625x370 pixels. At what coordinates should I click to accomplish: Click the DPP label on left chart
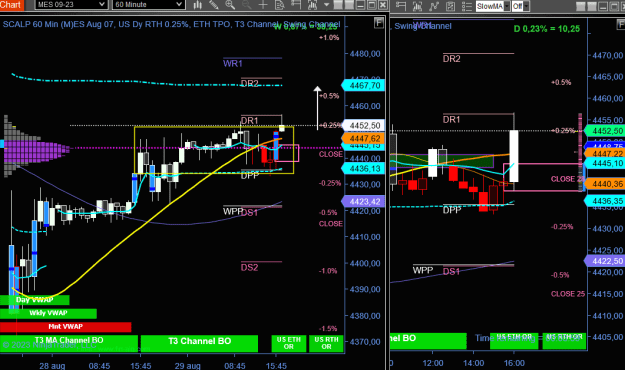250,175
